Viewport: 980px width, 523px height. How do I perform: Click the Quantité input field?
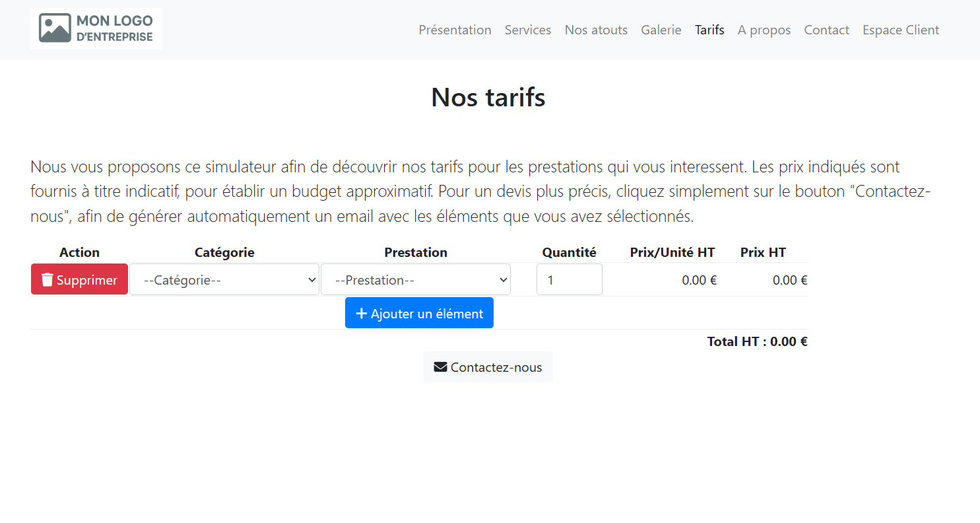point(569,280)
